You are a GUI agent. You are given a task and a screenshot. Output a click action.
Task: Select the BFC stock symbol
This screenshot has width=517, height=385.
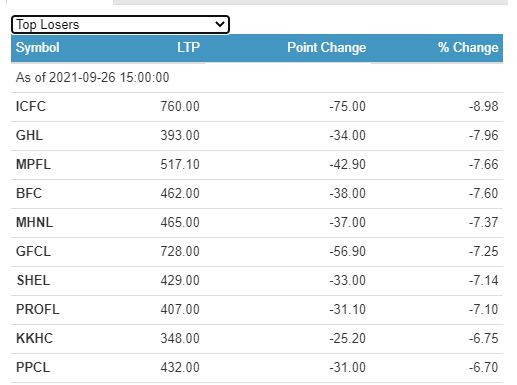pos(29,193)
